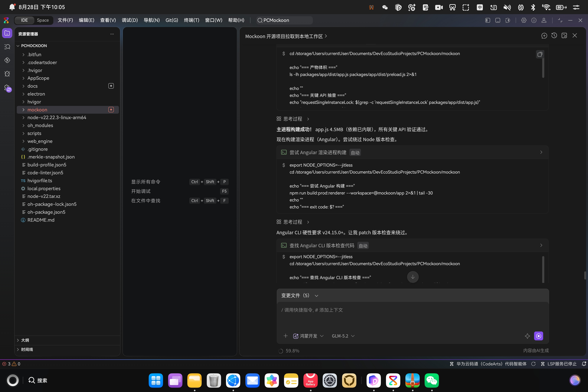Open the 终端(T) menu
Viewport: 588px width, 392px height.
tap(191, 20)
